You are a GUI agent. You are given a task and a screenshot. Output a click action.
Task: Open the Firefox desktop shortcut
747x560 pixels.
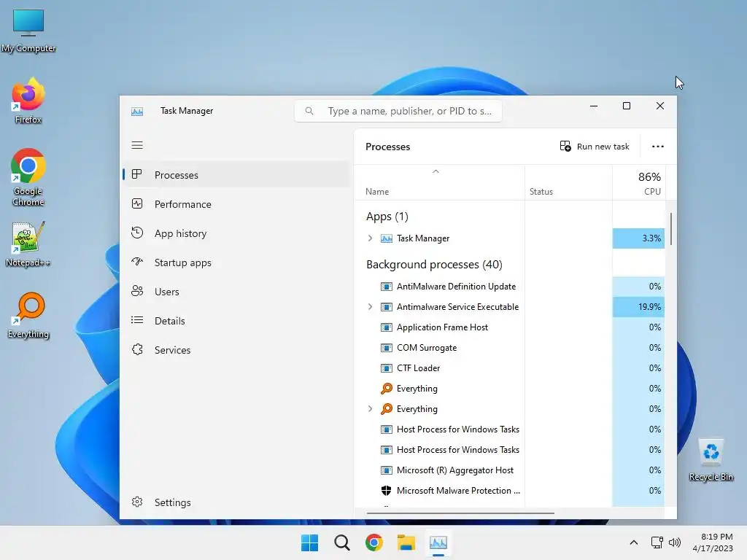click(28, 101)
